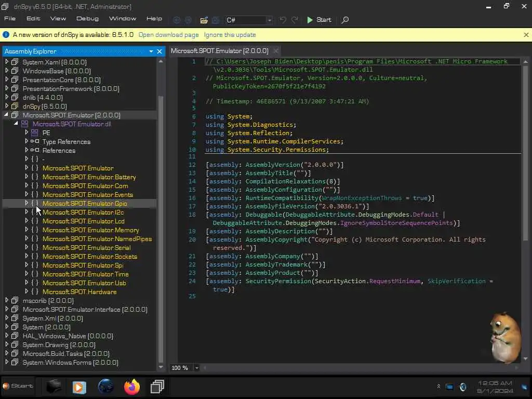Click the info icon in update bar
This screenshot has height=399, width=532.
tap(6, 35)
